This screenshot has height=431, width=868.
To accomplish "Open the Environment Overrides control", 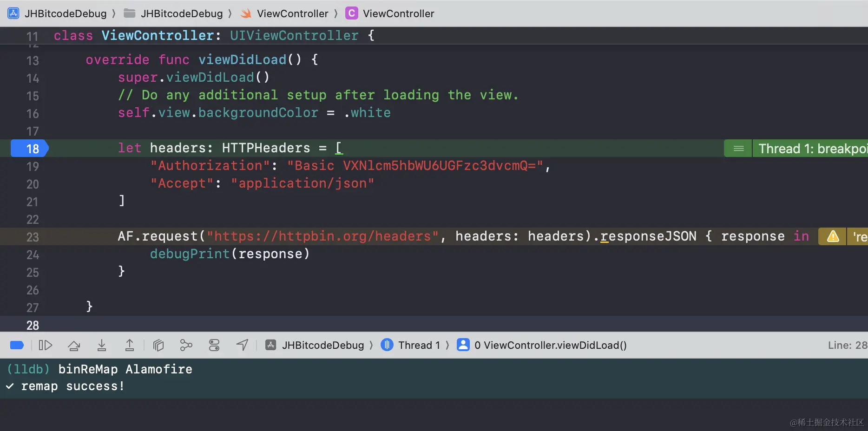I will point(214,345).
